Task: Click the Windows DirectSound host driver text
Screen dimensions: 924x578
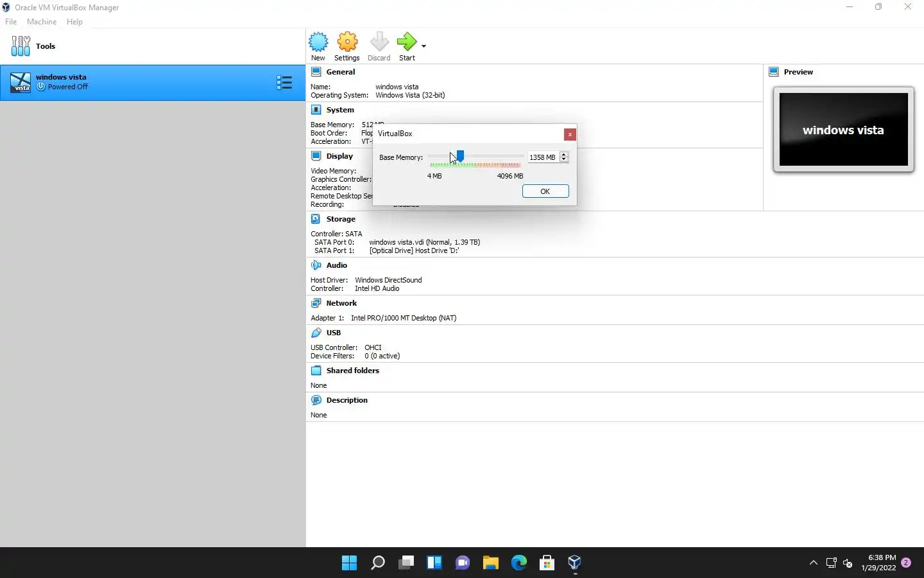Action: (388, 280)
